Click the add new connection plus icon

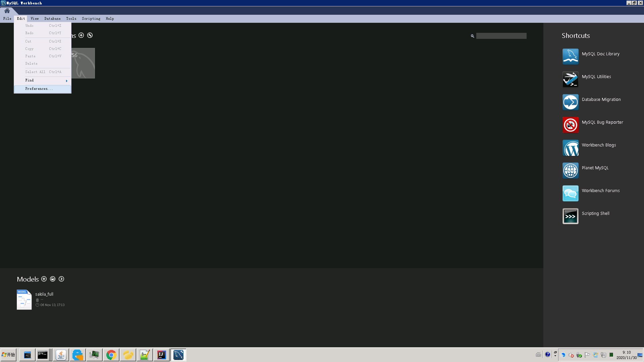pyautogui.click(x=81, y=35)
